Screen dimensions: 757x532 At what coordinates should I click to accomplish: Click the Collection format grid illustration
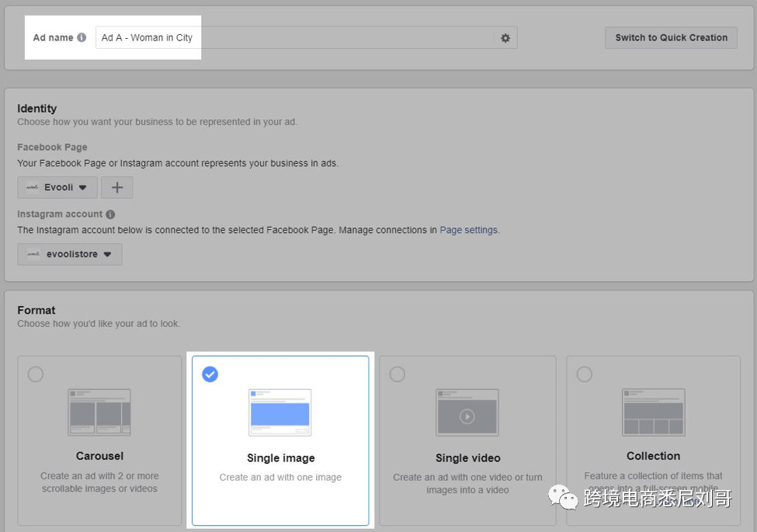653,412
